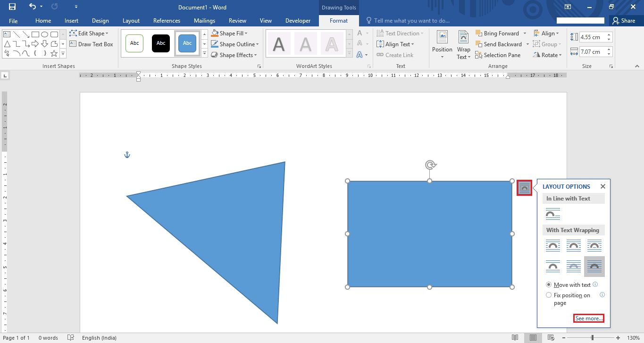
Task: Click the zoom slider in the status bar
Action: point(593,338)
